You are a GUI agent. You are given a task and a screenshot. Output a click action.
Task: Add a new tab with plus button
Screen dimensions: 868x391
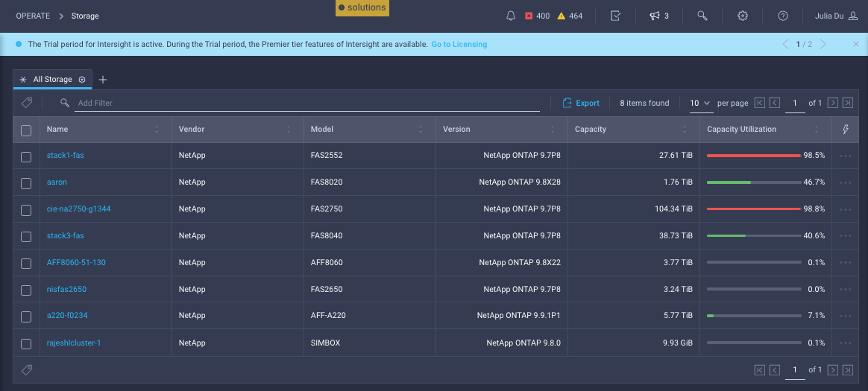point(103,80)
